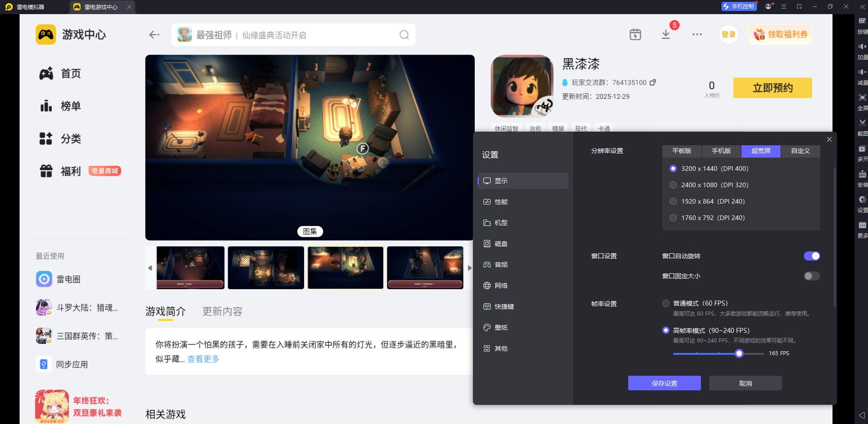This screenshot has width=868, height=424.
Task: Click the game search input field
Action: pyautogui.click(x=294, y=35)
